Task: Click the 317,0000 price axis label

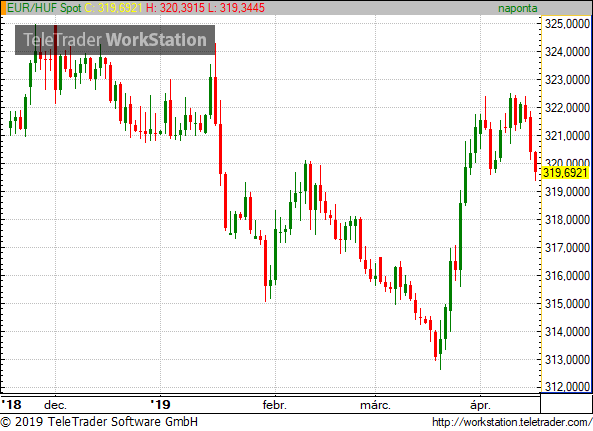Action: [567, 248]
